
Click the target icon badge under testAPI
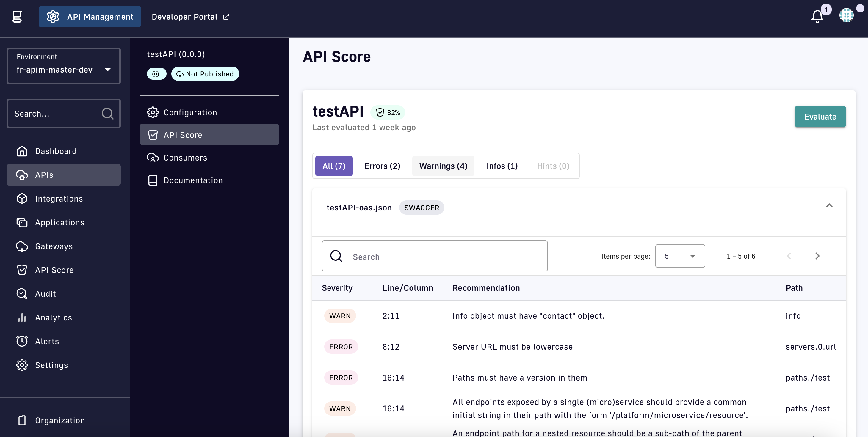pos(156,74)
